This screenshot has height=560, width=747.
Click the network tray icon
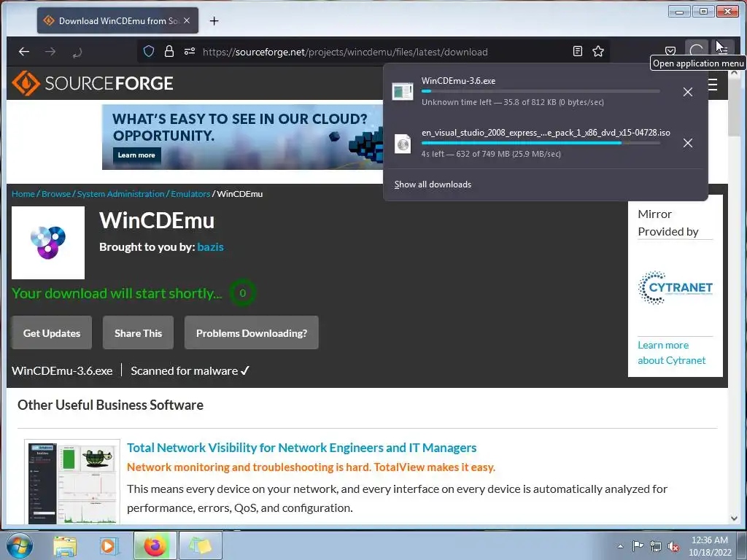pyautogui.click(x=656, y=546)
